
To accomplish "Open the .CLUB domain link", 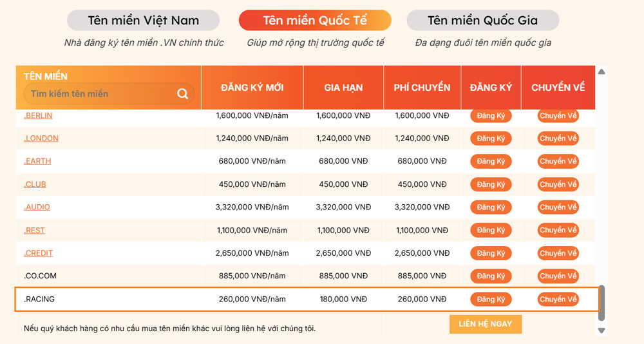I will coord(35,184).
